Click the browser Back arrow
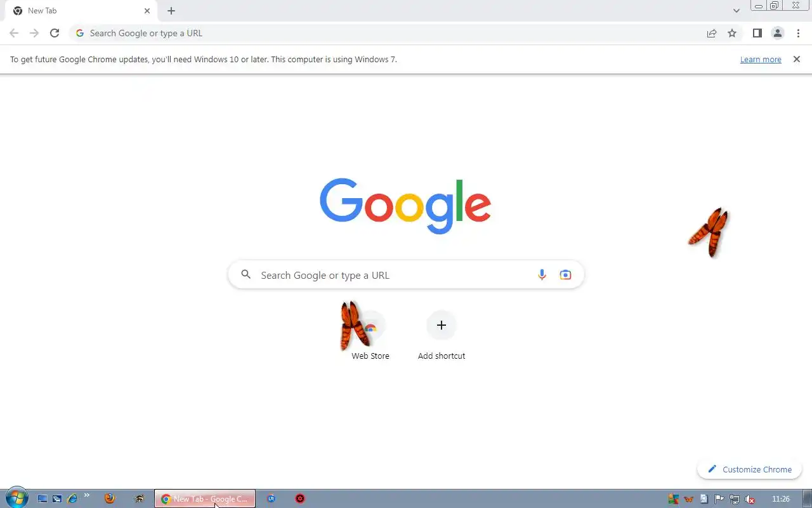Image resolution: width=812 pixels, height=508 pixels. point(14,33)
